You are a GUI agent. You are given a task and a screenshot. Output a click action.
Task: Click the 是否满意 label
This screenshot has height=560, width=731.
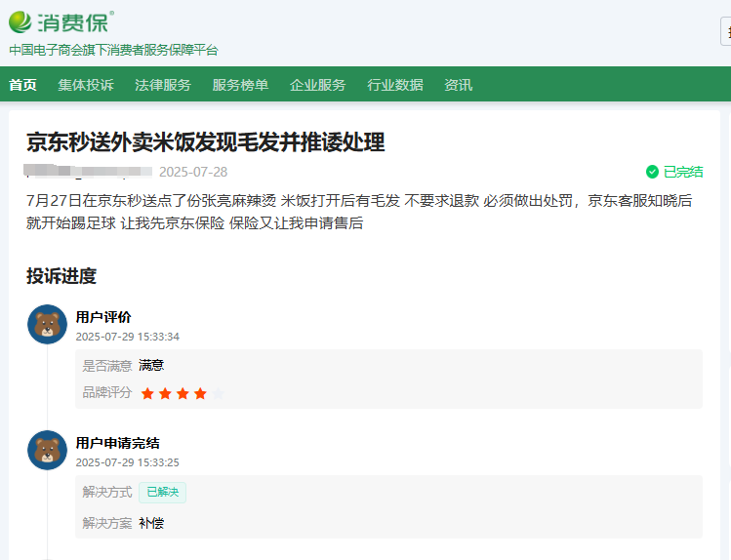point(107,366)
